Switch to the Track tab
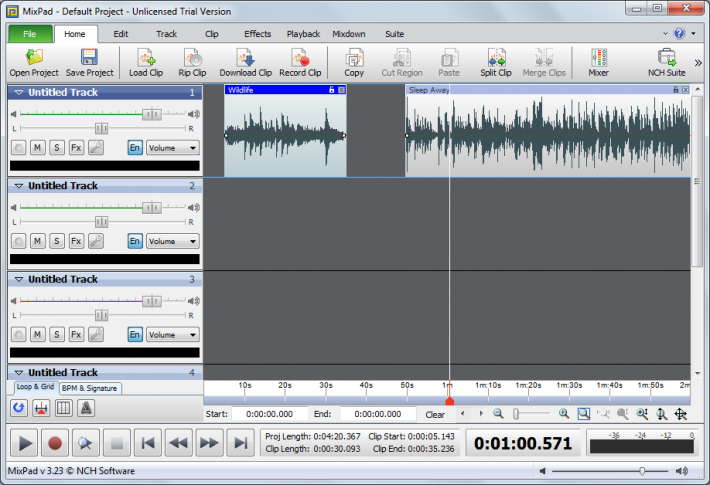Image resolution: width=710 pixels, height=485 pixels. point(166,34)
